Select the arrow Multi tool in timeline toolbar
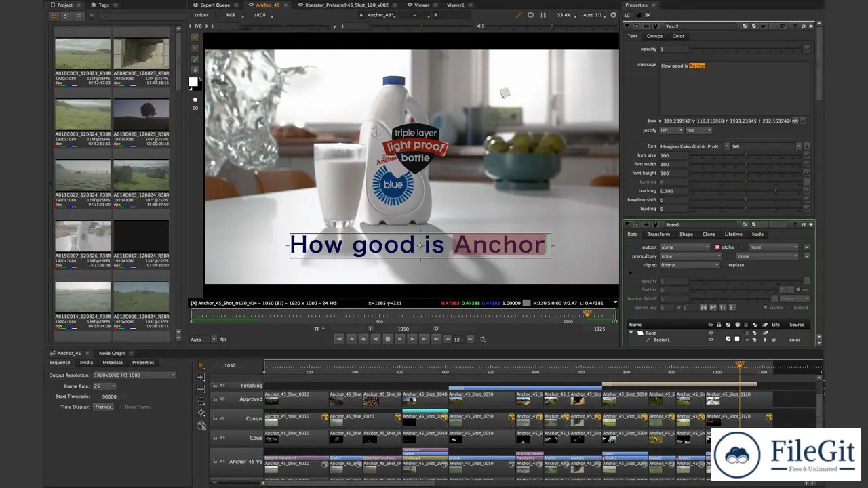The height and width of the screenshot is (488, 868). (x=201, y=365)
